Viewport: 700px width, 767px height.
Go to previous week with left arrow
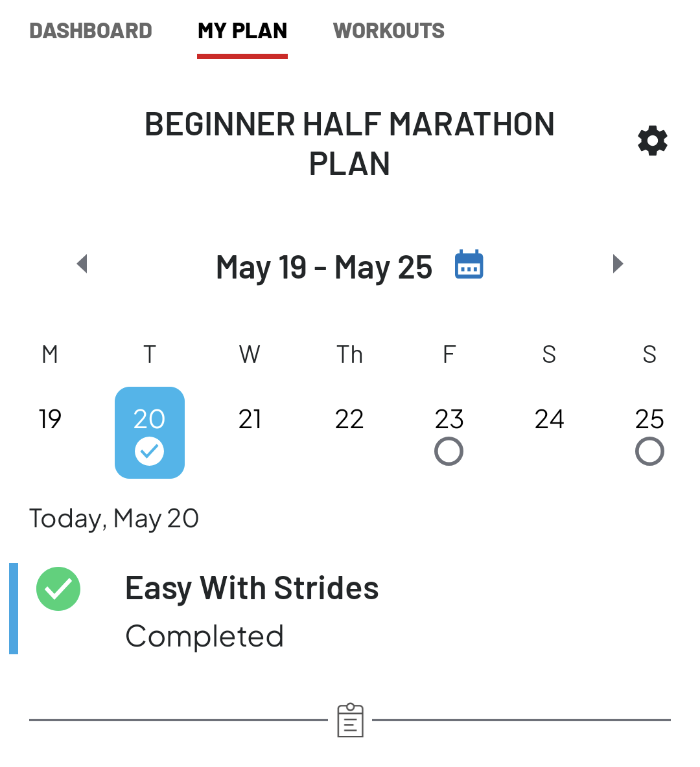pos(82,264)
